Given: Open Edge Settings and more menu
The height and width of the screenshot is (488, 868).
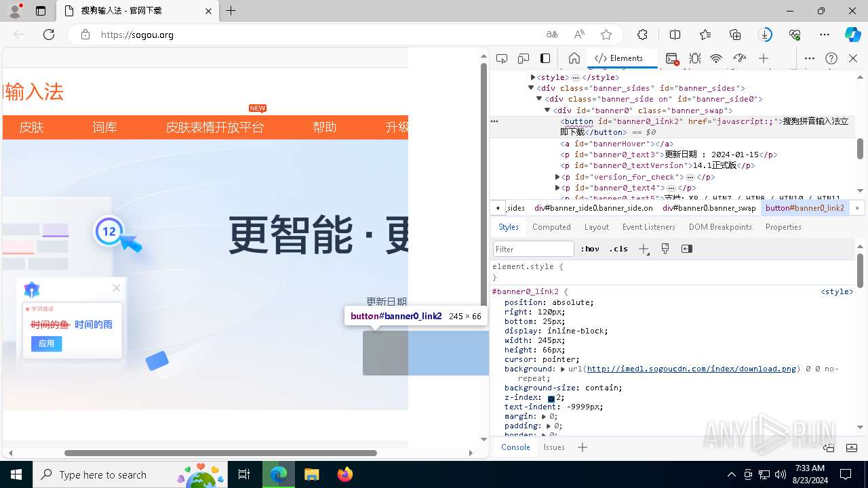Looking at the screenshot, I should point(825,35).
